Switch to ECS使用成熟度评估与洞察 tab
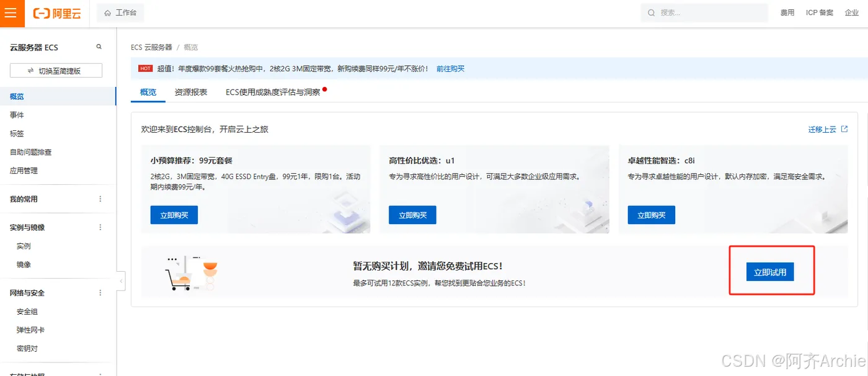Viewport: 868px width, 376px height. pos(273,92)
